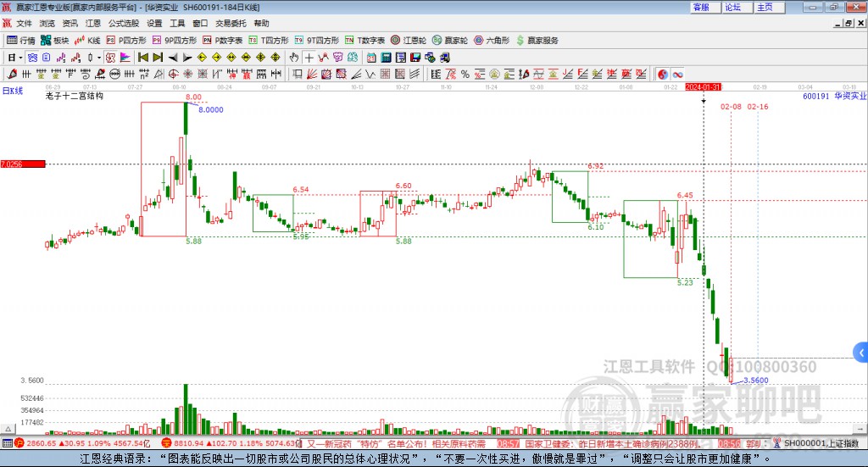Jump to first bar icon
The height and width of the screenshot is (467, 868).
coord(142,58)
